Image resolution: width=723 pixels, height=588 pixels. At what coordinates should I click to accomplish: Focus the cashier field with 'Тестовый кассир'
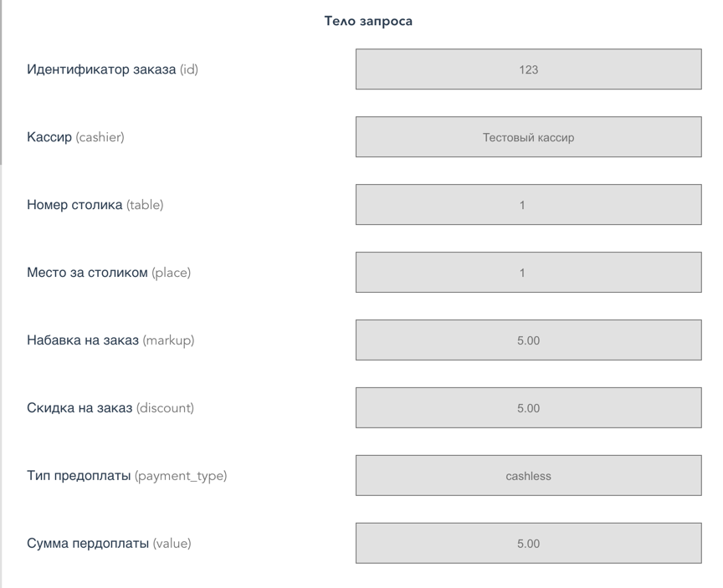pyautogui.click(x=528, y=137)
